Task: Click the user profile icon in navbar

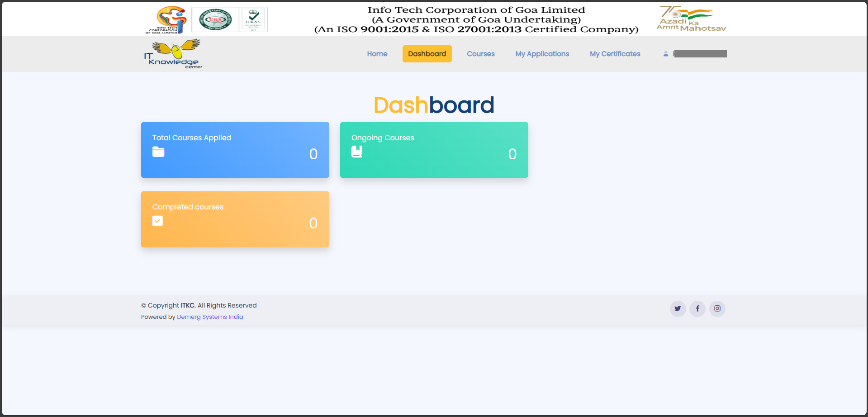Action: pyautogui.click(x=666, y=54)
